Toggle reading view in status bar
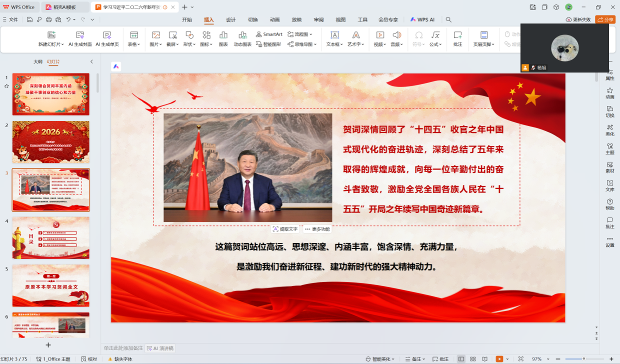Image resolution: width=620 pixels, height=364 pixels. coord(484,359)
